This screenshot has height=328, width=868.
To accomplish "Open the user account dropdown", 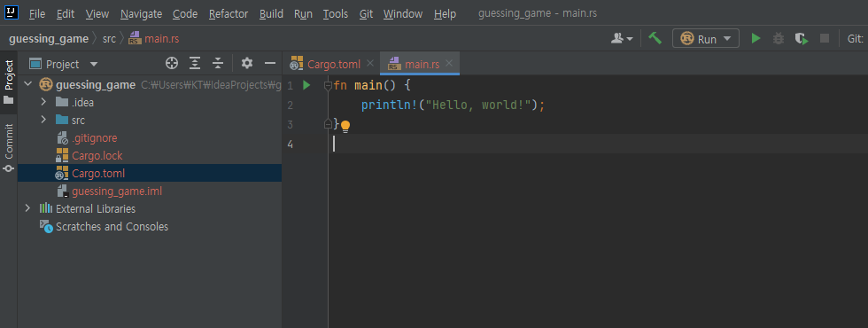I will coord(622,39).
